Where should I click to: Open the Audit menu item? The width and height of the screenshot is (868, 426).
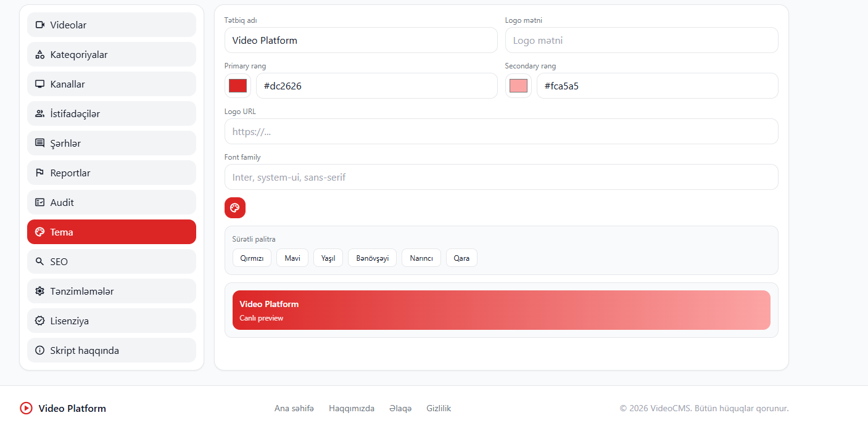111,202
